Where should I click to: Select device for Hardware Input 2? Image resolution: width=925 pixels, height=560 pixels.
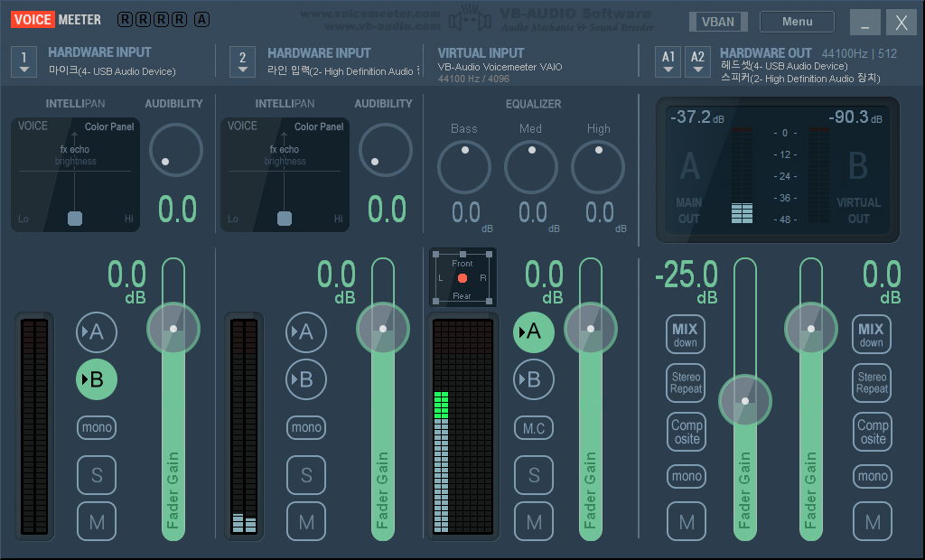pyautogui.click(x=242, y=62)
